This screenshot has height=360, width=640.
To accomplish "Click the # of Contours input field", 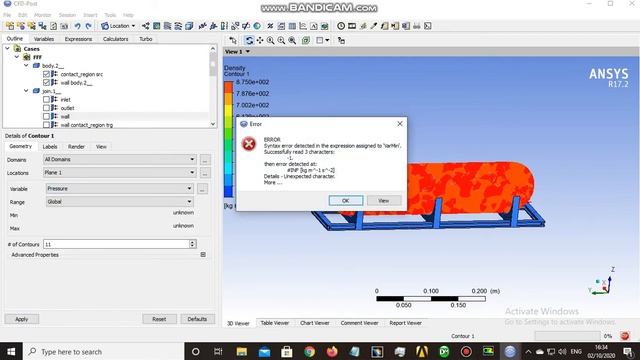I will pyautogui.click(x=116, y=244).
